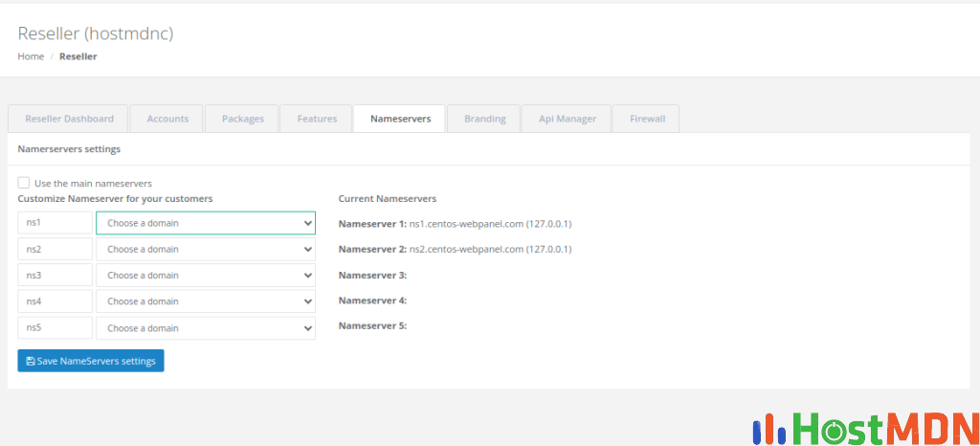
Task: Click the ns1 nameserver prefix field
Action: coord(55,223)
